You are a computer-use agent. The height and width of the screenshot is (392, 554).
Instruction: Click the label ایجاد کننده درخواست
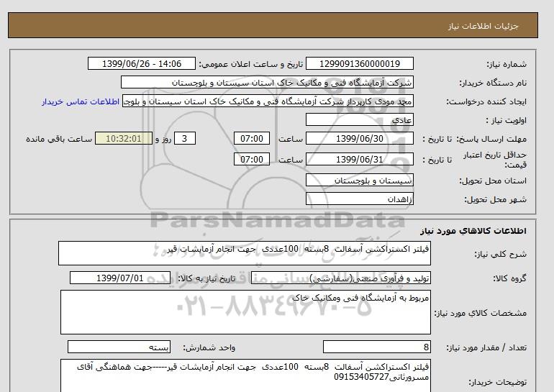click(486, 101)
